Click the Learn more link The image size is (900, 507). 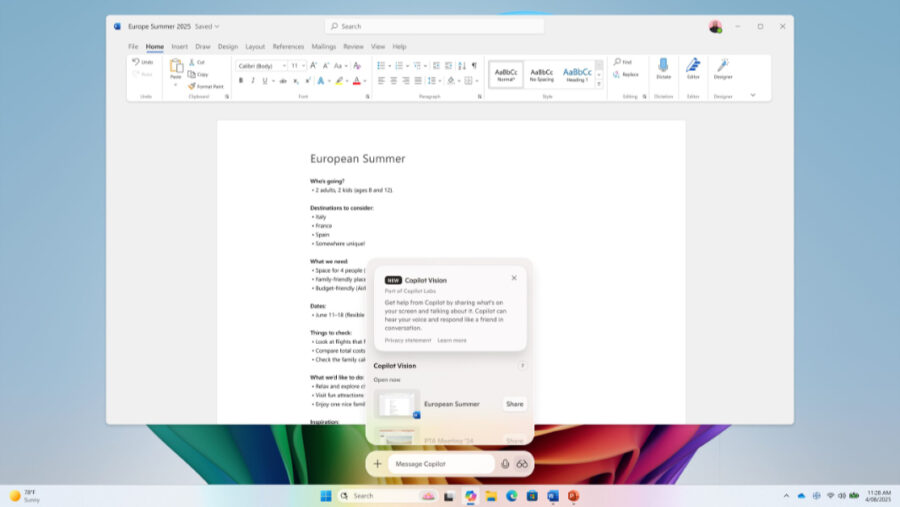pyautogui.click(x=452, y=340)
